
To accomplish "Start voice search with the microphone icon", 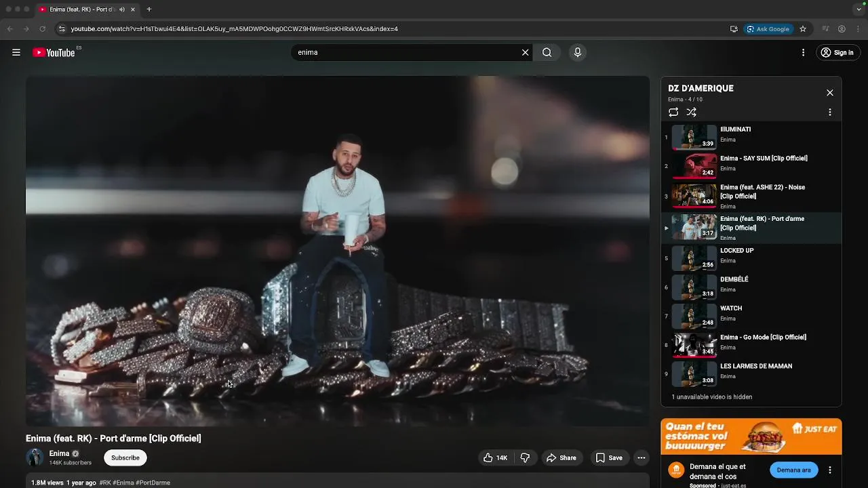I will [578, 52].
